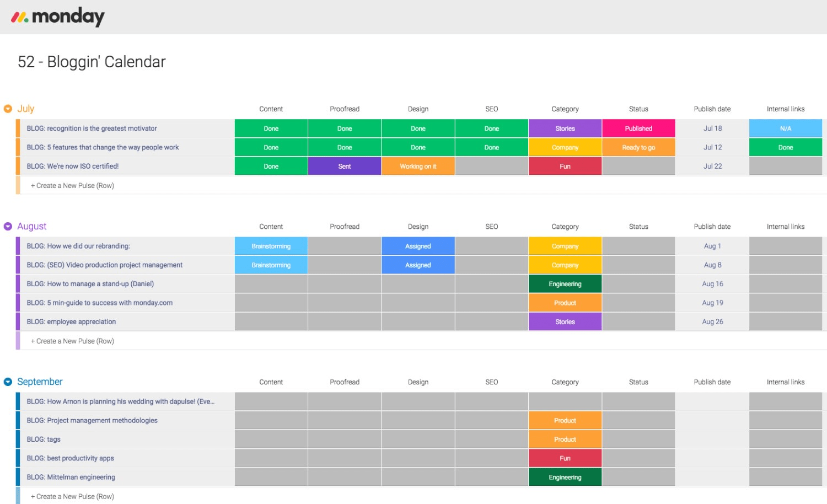Click the Aug 26 publish date
This screenshot has width=827, height=504.
(x=712, y=321)
